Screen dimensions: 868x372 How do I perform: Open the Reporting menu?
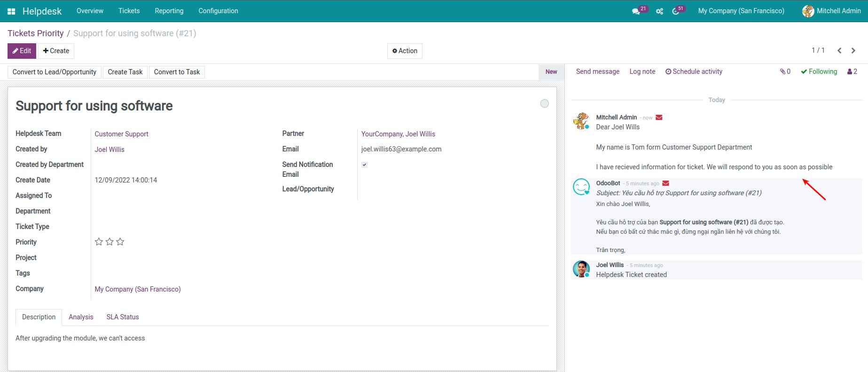(x=169, y=11)
